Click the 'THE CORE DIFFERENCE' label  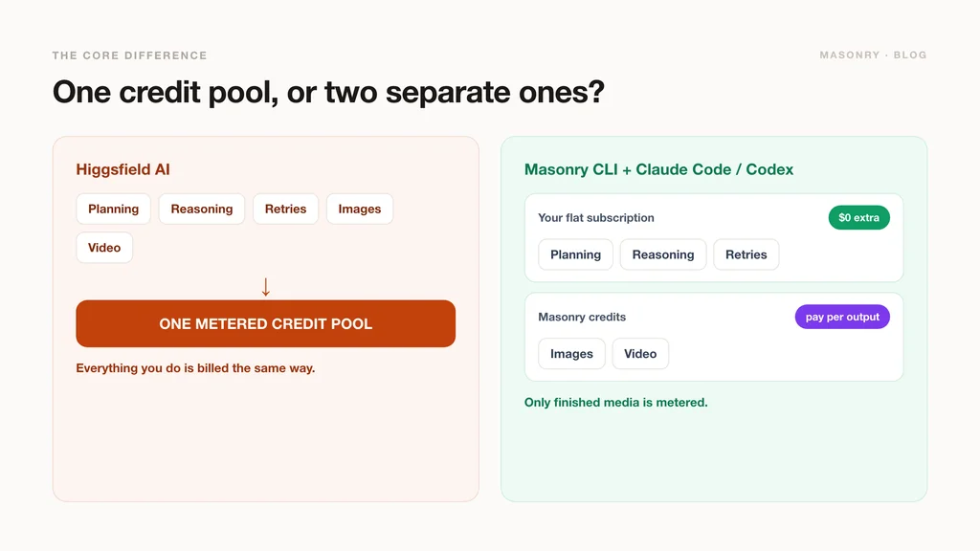point(129,55)
